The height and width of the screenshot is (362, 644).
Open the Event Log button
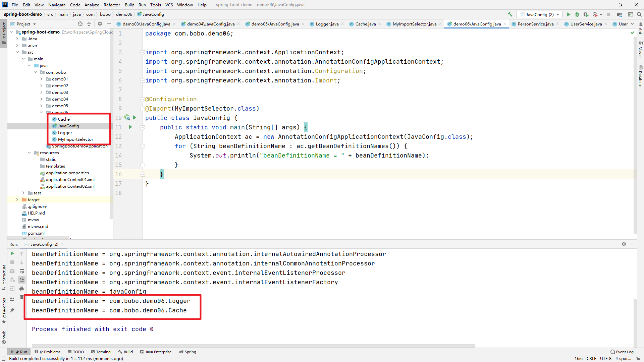(622, 352)
